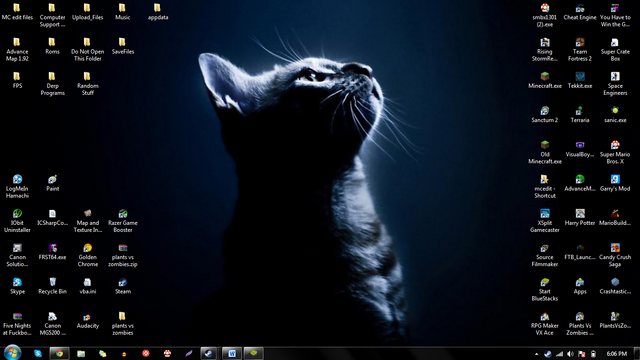The width and height of the screenshot is (640, 360).
Task: Open Chrome from the taskbar
Action: [x=59, y=353]
